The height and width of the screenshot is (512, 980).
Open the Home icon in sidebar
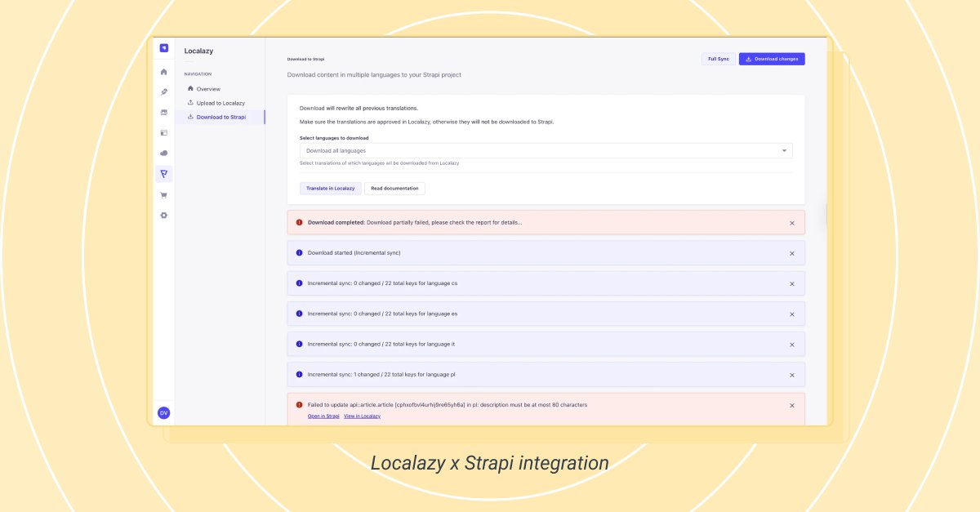point(164,72)
